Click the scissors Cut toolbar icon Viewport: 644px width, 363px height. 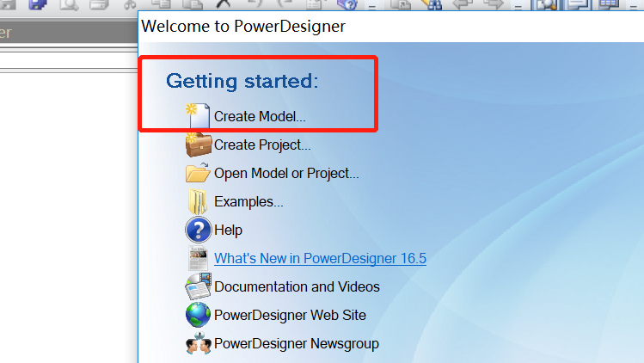click(x=130, y=4)
